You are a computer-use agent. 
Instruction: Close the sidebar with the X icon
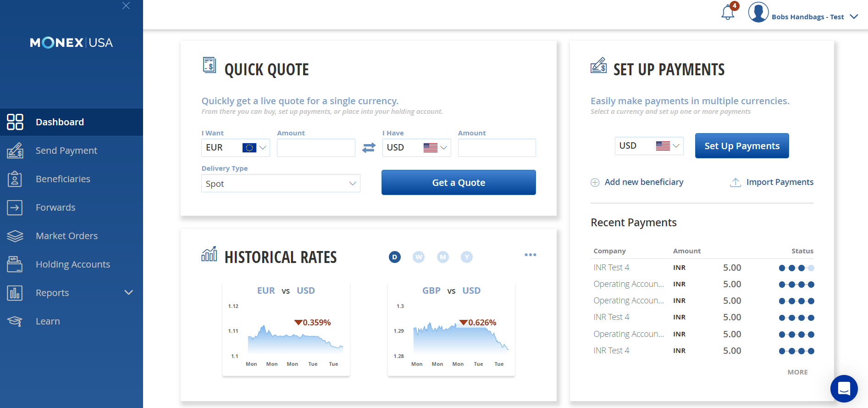(126, 6)
